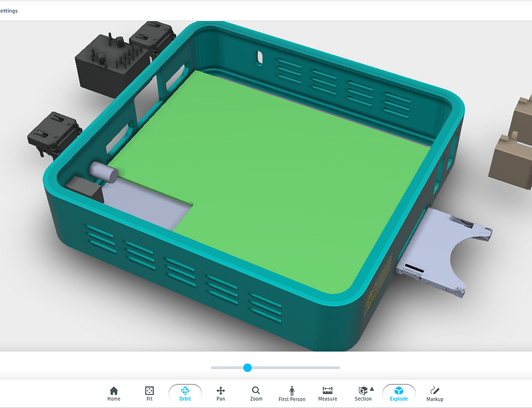Activate the Zoom tool

[256, 394]
